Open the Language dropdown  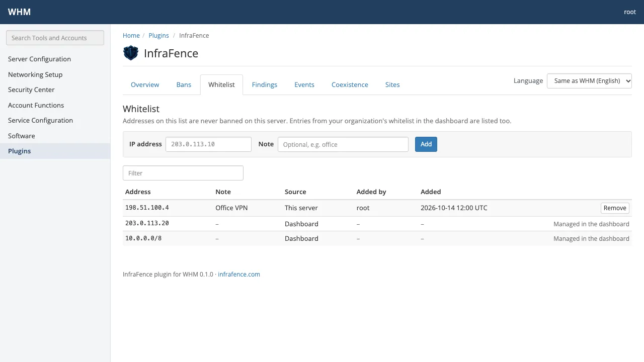click(589, 81)
